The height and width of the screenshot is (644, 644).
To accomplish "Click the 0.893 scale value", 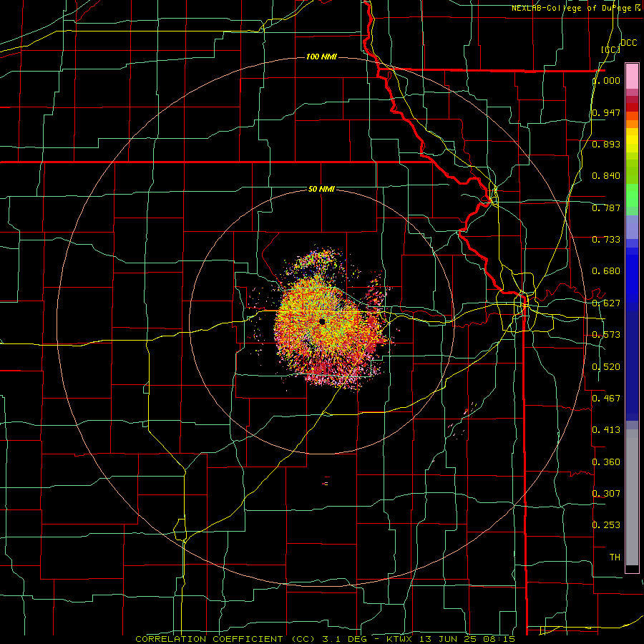I will click(606, 144).
